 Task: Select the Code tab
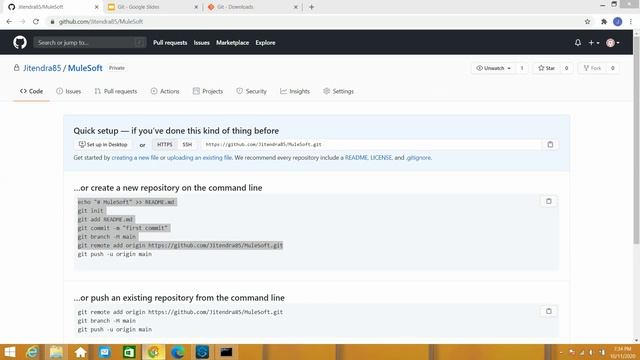[x=31, y=91]
